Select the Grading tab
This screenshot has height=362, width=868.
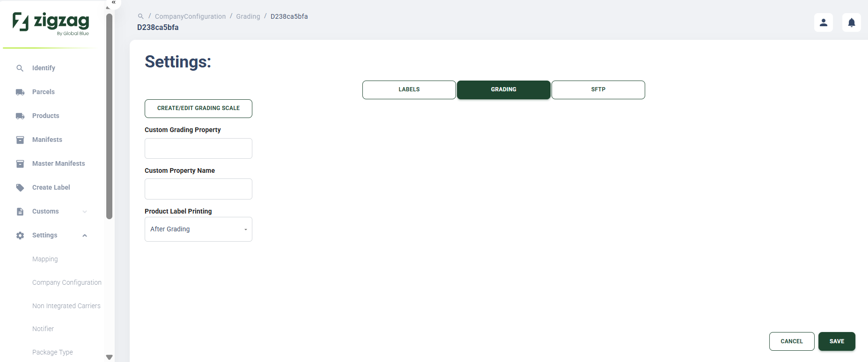[x=504, y=90]
